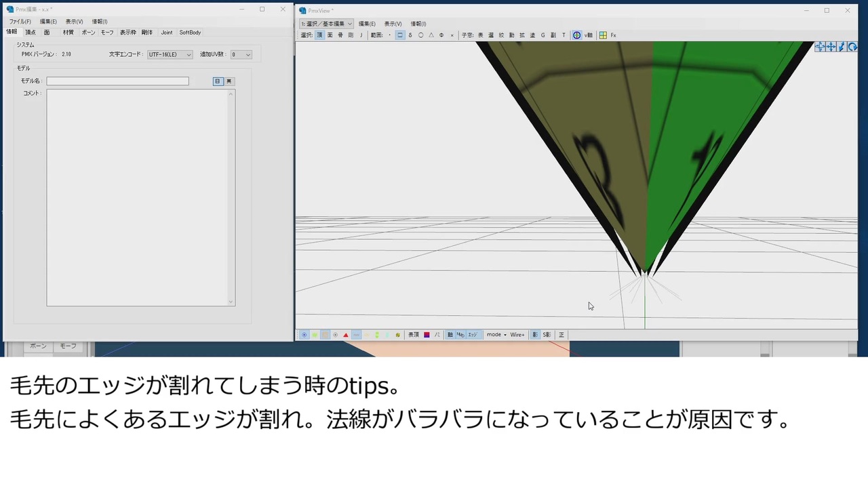The height and width of the screenshot is (488, 868).
Task: Click the circular axis gizmo icon beside v軸
Action: (577, 35)
